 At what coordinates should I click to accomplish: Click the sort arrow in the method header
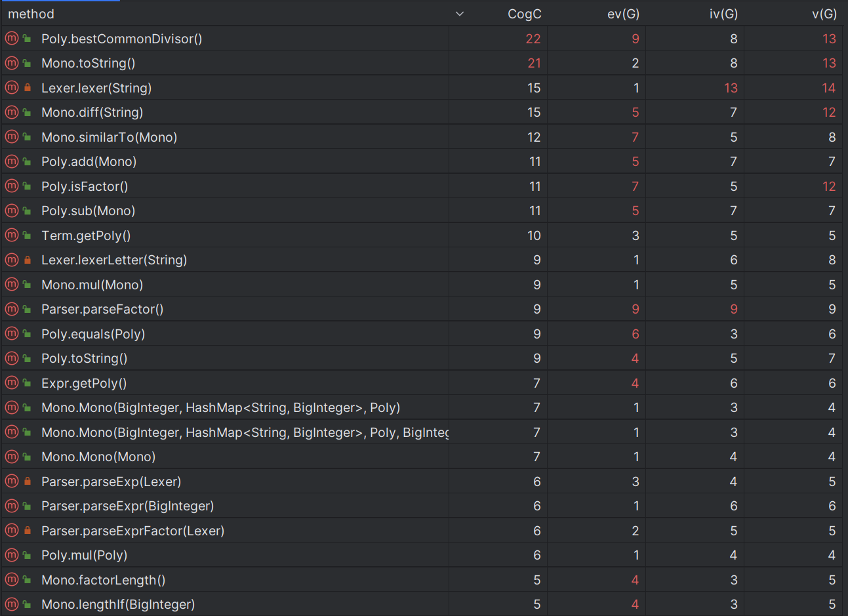click(x=460, y=14)
